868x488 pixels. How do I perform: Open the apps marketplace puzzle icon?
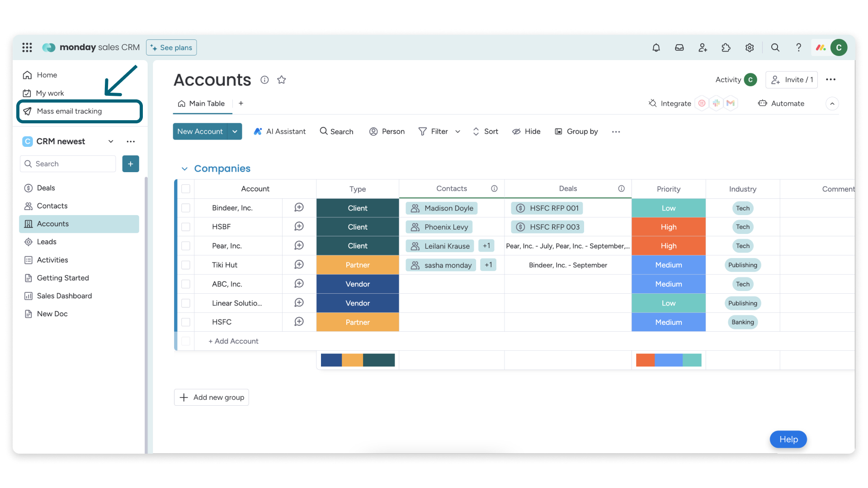tap(726, 47)
